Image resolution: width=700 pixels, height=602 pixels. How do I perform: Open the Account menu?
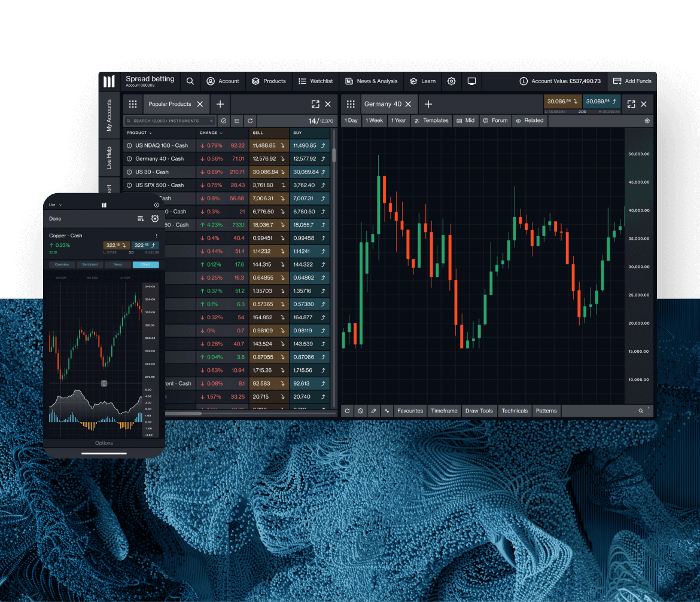coord(223,81)
